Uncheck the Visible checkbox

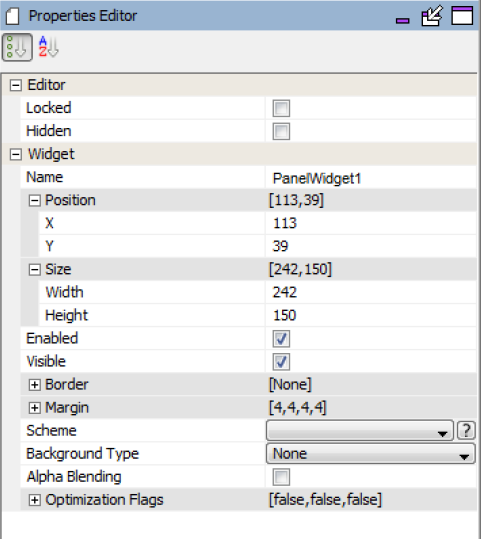point(281,362)
